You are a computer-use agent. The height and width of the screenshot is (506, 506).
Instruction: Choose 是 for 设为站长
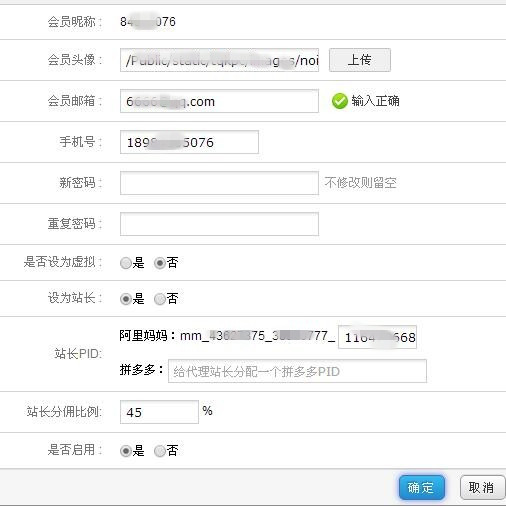click(126, 299)
